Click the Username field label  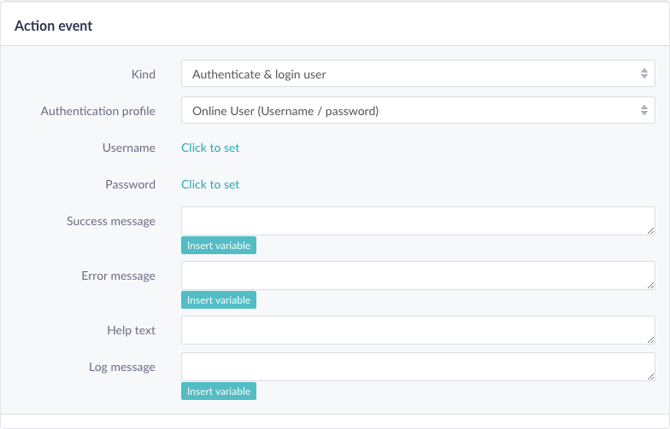(129, 148)
